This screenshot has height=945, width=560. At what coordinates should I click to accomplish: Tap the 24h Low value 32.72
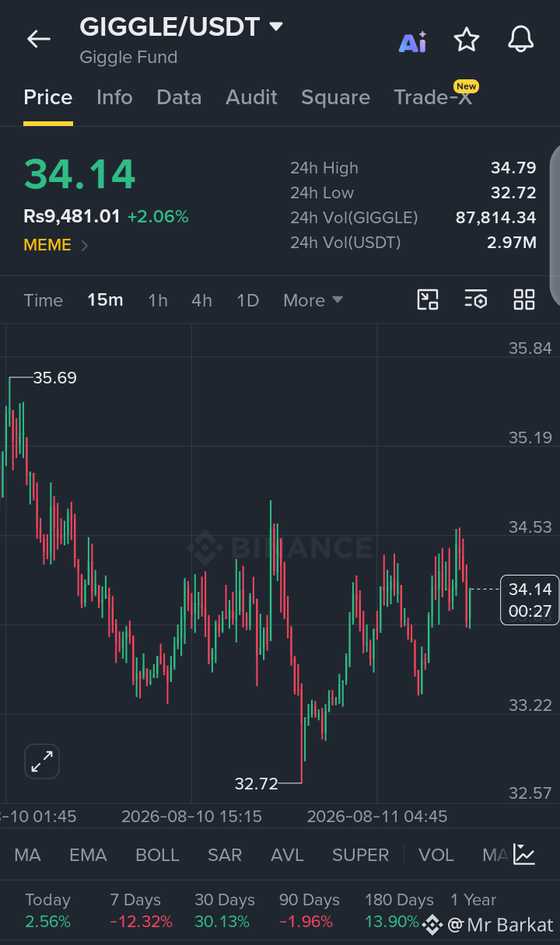[513, 193]
